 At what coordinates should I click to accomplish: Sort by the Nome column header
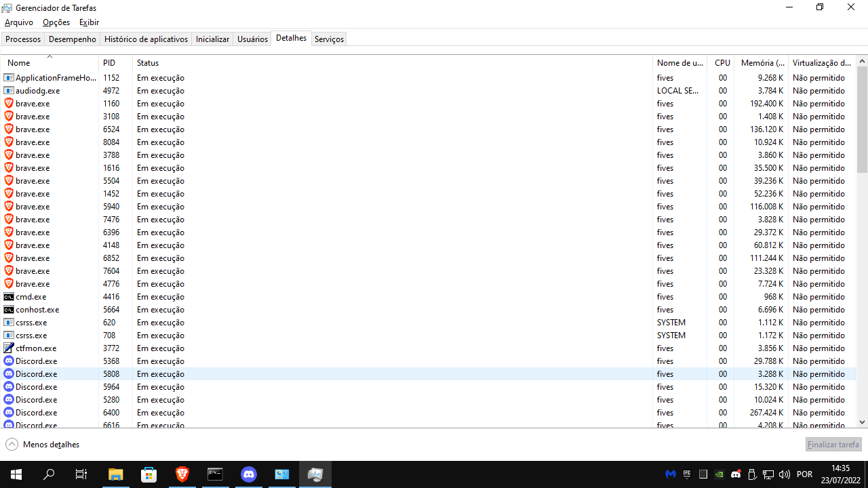(50, 62)
